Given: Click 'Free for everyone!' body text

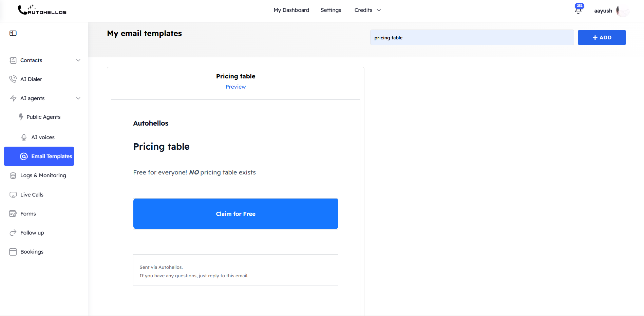Looking at the screenshot, I should tap(194, 172).
